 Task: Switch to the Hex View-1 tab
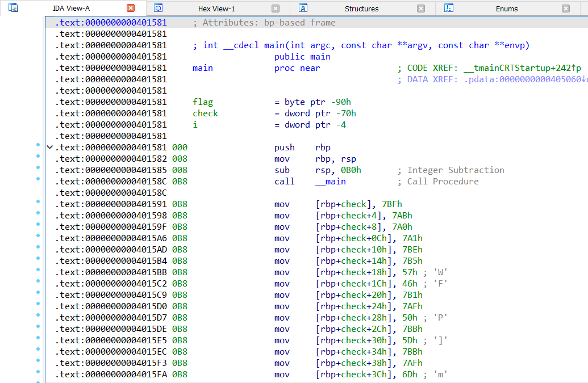click(x=216, y=9)
